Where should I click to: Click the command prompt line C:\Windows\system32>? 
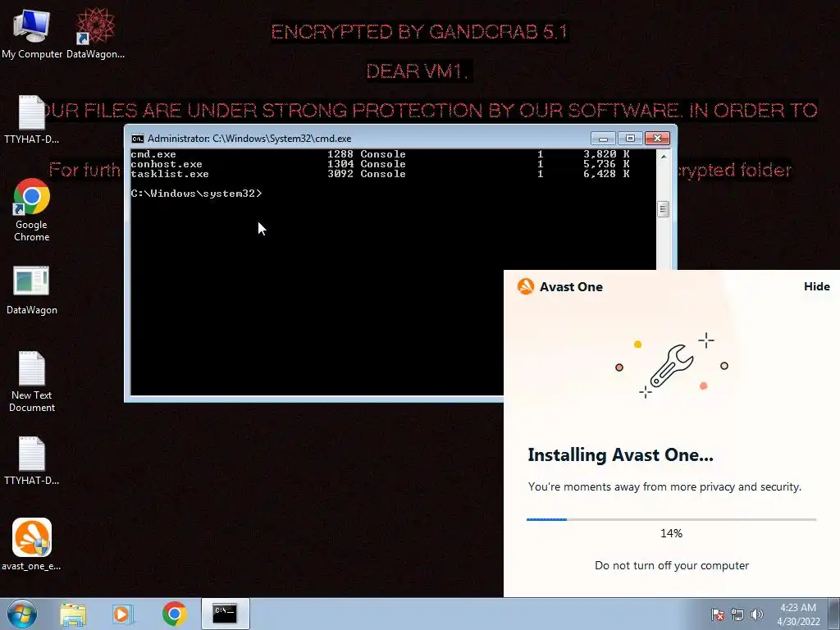click(196, 194)
